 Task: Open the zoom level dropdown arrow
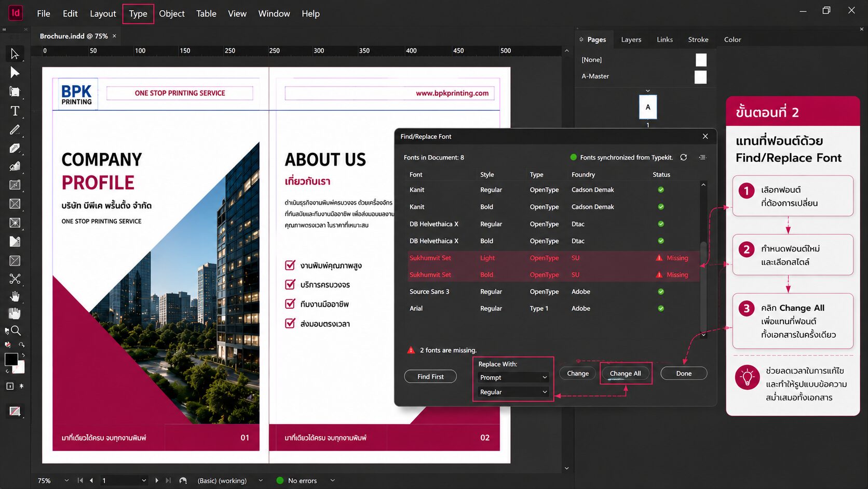tap(66, 481)
